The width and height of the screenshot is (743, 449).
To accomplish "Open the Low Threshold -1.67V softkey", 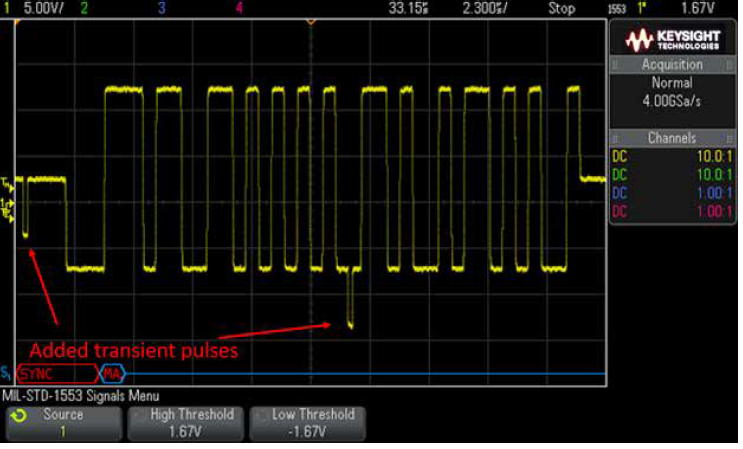I will pos(308,423).
